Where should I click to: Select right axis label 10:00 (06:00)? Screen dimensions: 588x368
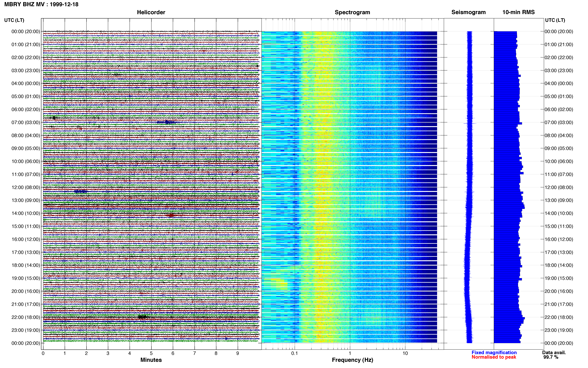tap(559, 161)
